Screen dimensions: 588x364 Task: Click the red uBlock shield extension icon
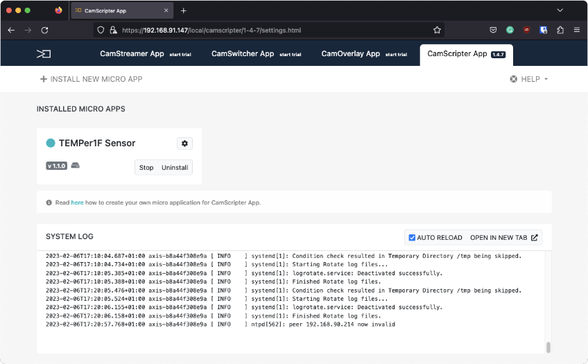526,30
